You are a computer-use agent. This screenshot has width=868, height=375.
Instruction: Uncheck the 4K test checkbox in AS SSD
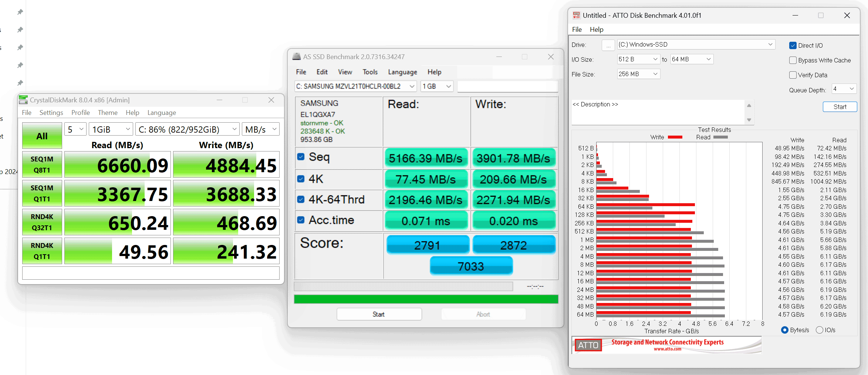click(x=301, y=179)
